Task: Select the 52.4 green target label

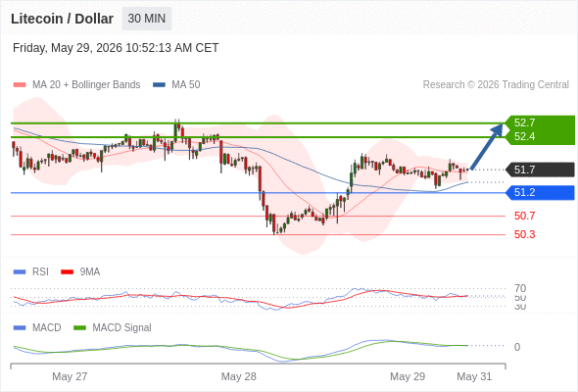Action: 524,137
